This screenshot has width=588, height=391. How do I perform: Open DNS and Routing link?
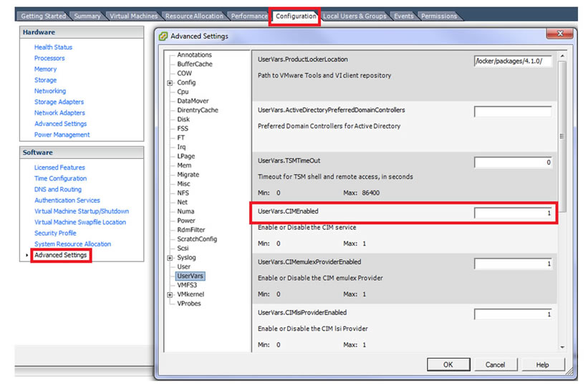coord(58,189)
